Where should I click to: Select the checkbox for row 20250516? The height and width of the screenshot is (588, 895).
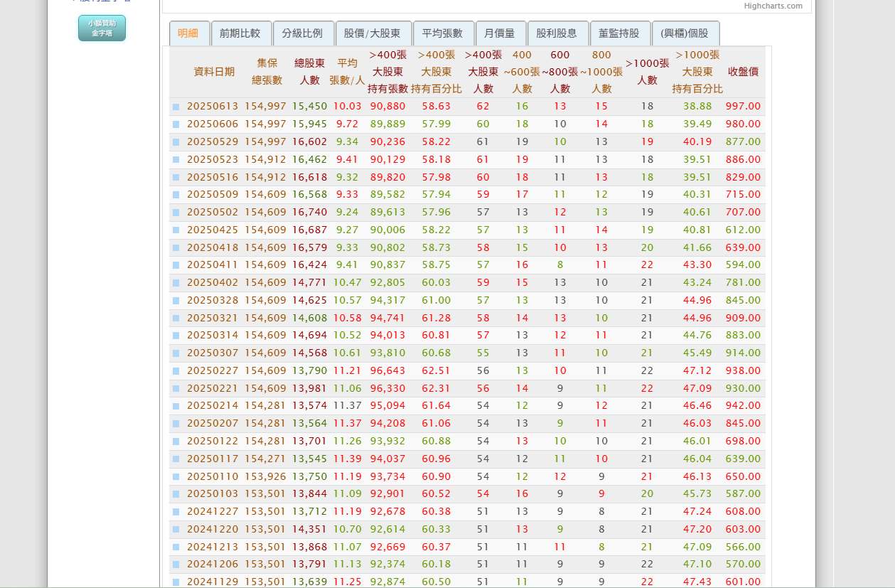[x=176, y=177]
